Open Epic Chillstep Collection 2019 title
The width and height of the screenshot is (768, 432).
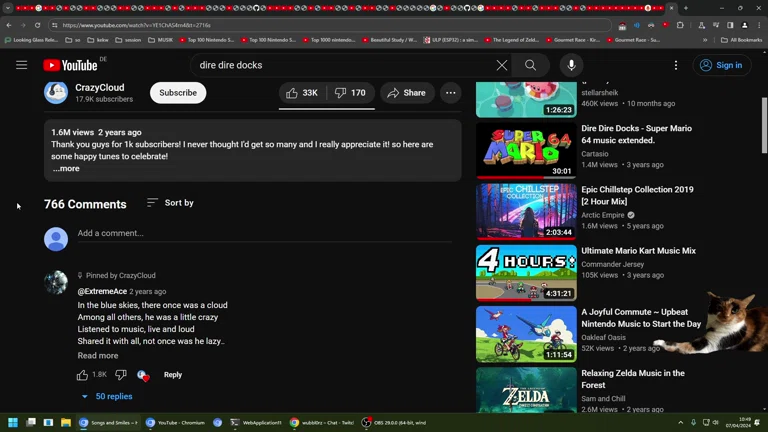point(637,195)
